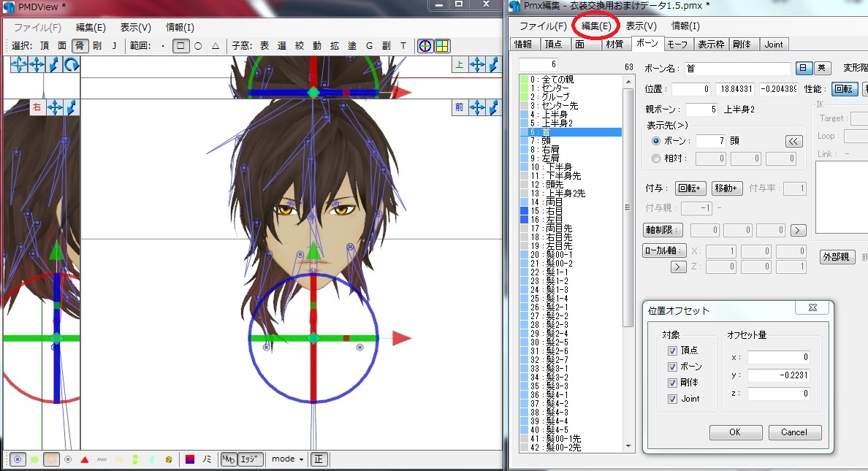Toggle the orange hatched display icon

click(51, 459)
